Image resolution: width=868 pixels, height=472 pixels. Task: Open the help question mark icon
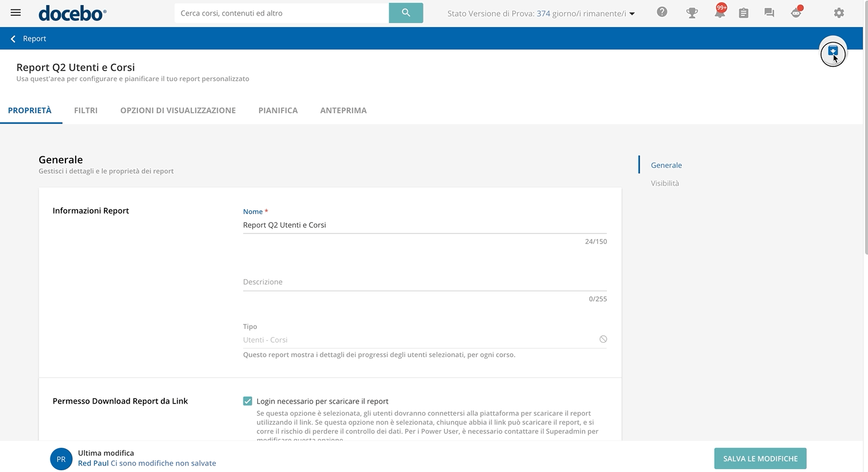click(662, 12)
